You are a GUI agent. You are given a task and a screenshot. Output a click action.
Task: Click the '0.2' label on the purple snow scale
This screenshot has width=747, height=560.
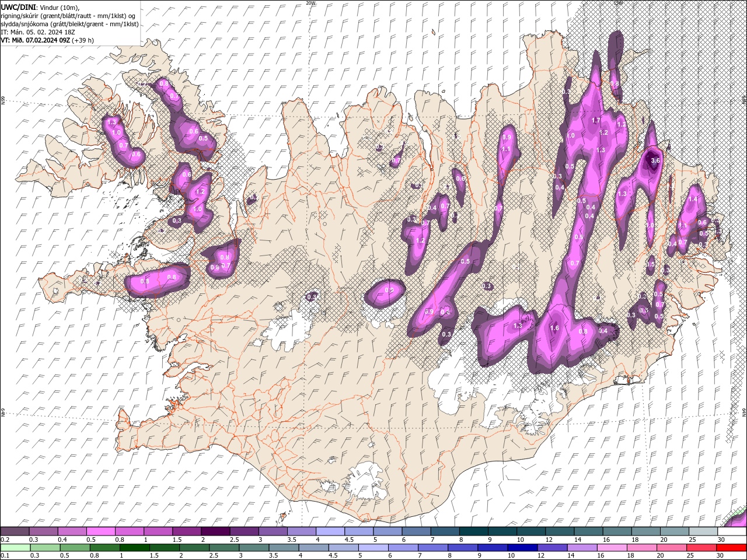tap(5, 540)
